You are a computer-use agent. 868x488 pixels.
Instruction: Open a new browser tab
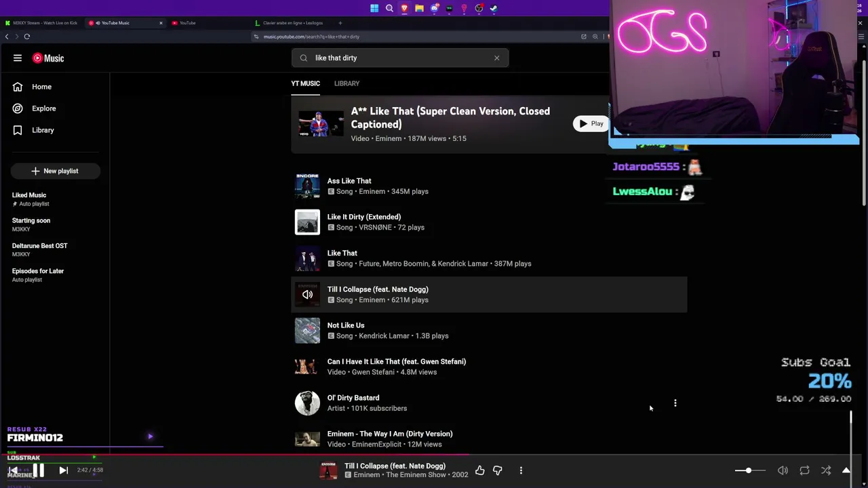pos(340,23)
